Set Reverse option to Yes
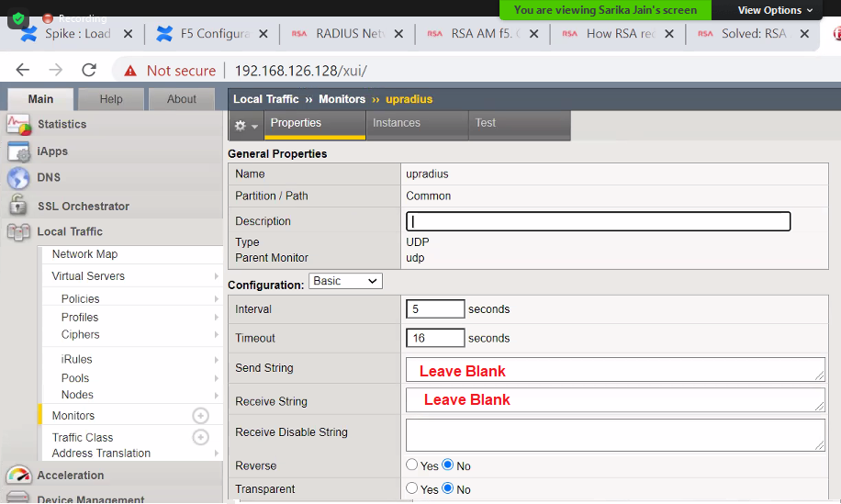Image resolution: width=841 pixels, height=504 pixels. tap(411, 465)
